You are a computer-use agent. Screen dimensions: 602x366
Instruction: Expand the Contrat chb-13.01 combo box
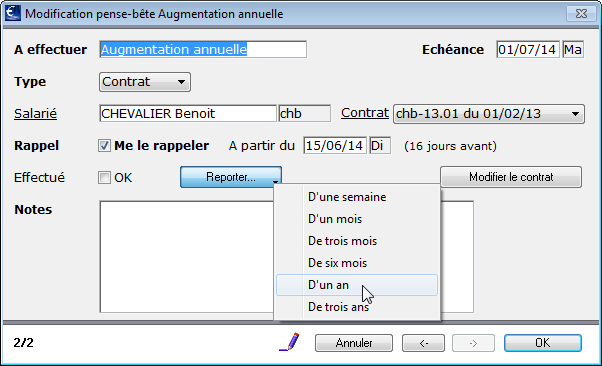tap(489, 114)
